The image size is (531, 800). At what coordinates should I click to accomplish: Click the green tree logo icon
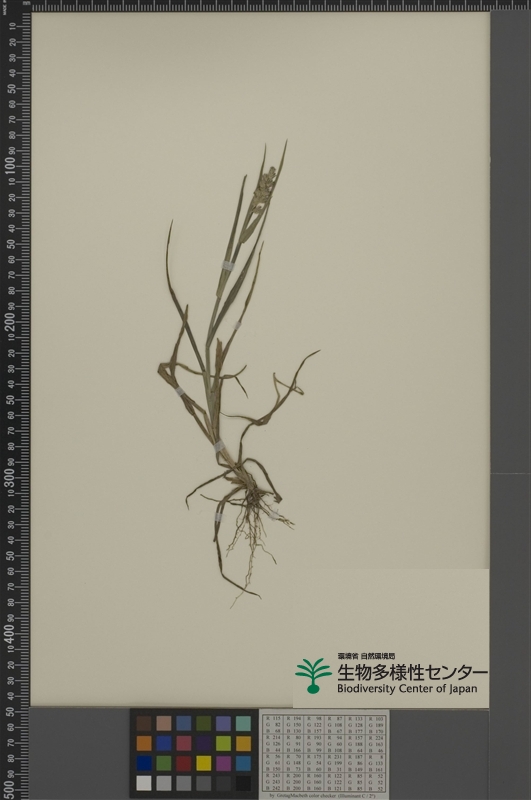click(313, 675)
